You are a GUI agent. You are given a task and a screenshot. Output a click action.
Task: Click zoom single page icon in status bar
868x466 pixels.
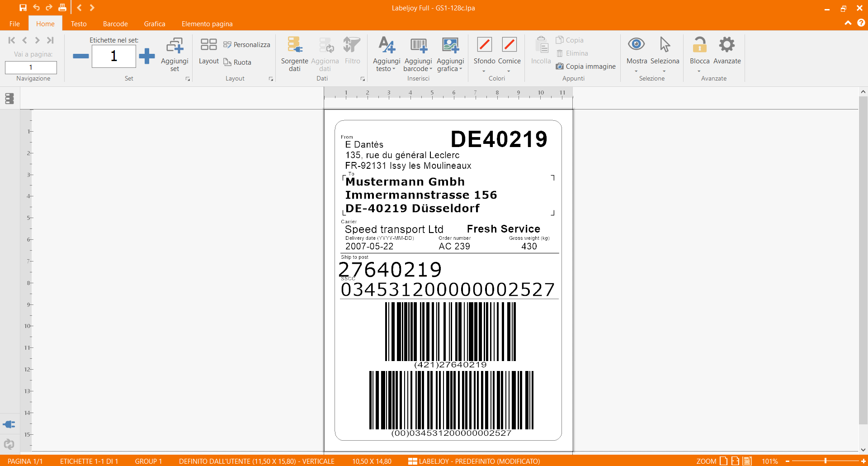[724, 461]
